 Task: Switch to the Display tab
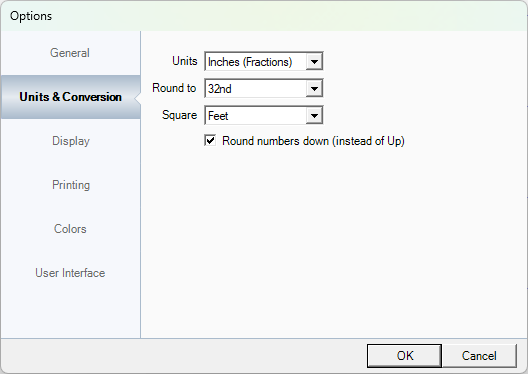[70, 141]
